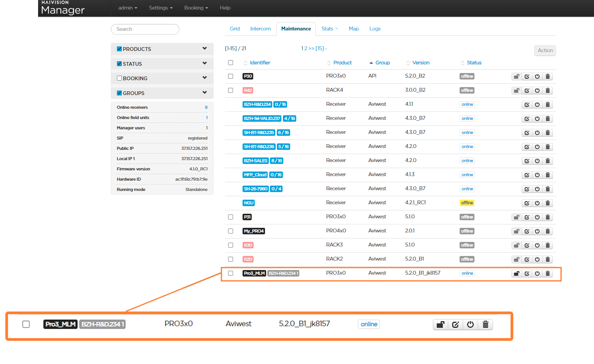
Task: Uncheck the PRODUCTS filter checkbox
Action: pos(120,49)
